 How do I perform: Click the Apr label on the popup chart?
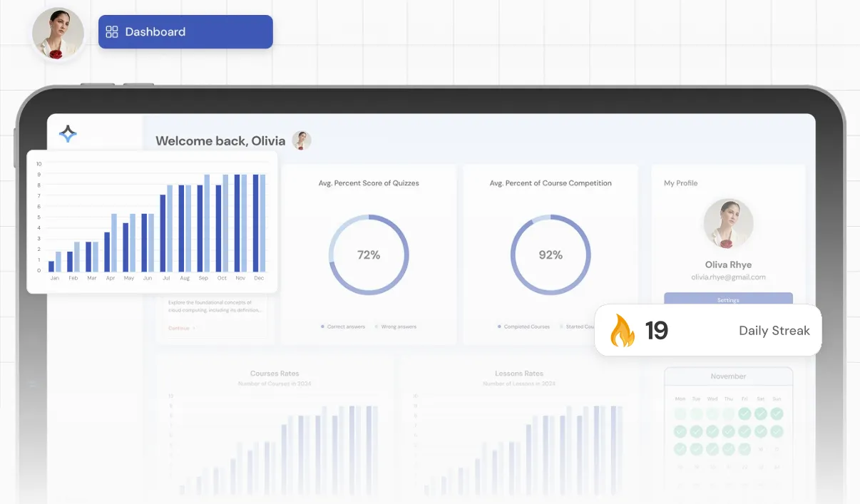pyautogui.click(x=111, y=278)
